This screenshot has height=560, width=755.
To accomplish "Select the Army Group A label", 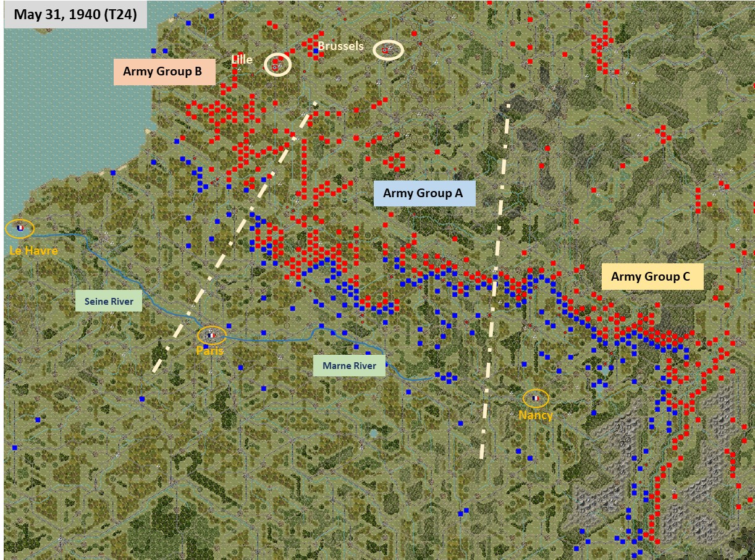I will 424,193.
